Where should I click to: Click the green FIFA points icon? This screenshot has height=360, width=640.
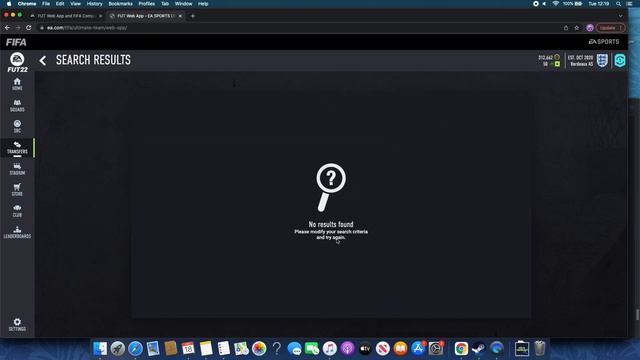click(x=557, y=64)
